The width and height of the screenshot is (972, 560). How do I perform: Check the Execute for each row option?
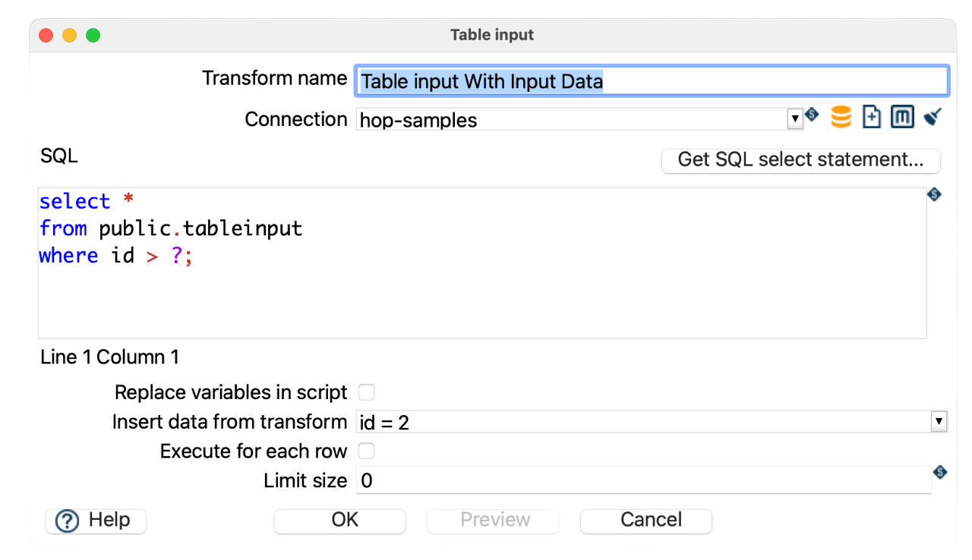point(366,451)
